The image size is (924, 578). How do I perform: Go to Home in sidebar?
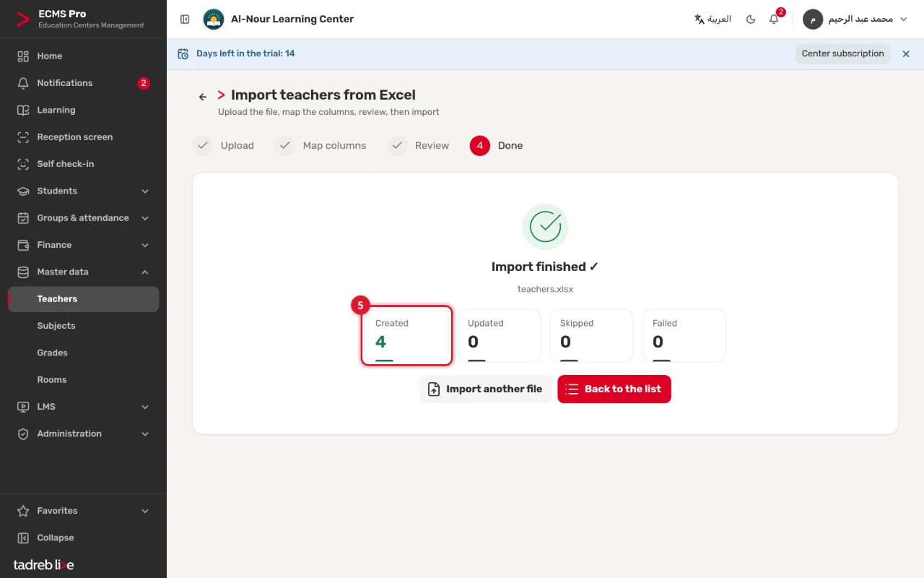(x=84, y=56)
